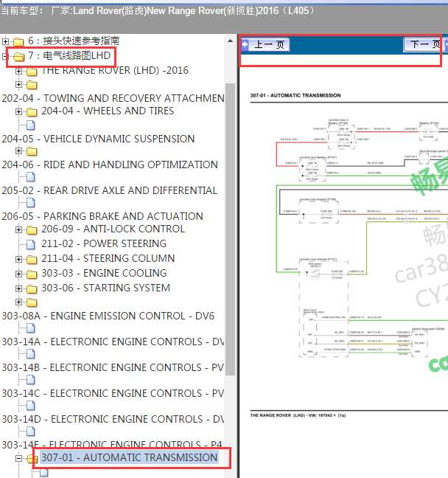Expand the 211-04 STEERING COLUMN node
448x478 pixels.
point(18,259)
